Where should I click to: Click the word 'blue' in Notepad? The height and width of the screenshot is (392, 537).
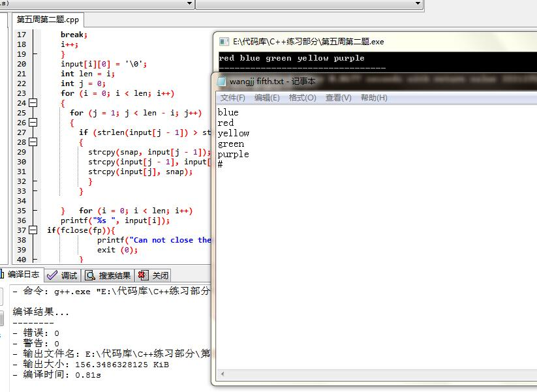[228, 112]
